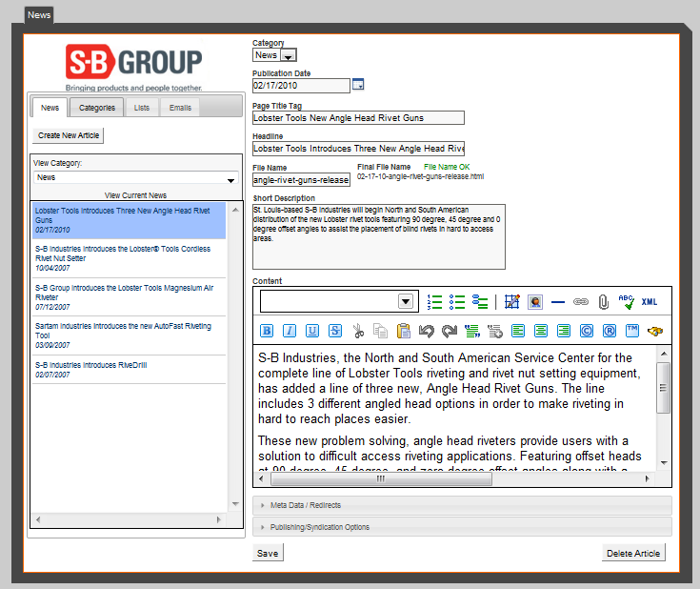Expand the Publishing/Syndication Options section
The width and height of the screenshot is (700, 589).
(x=462, y=527)
